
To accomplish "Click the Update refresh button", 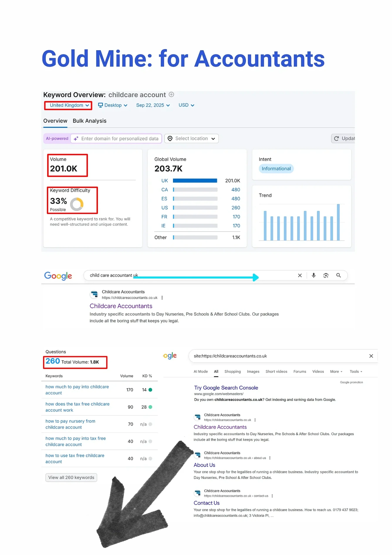I will click(343, 138).
